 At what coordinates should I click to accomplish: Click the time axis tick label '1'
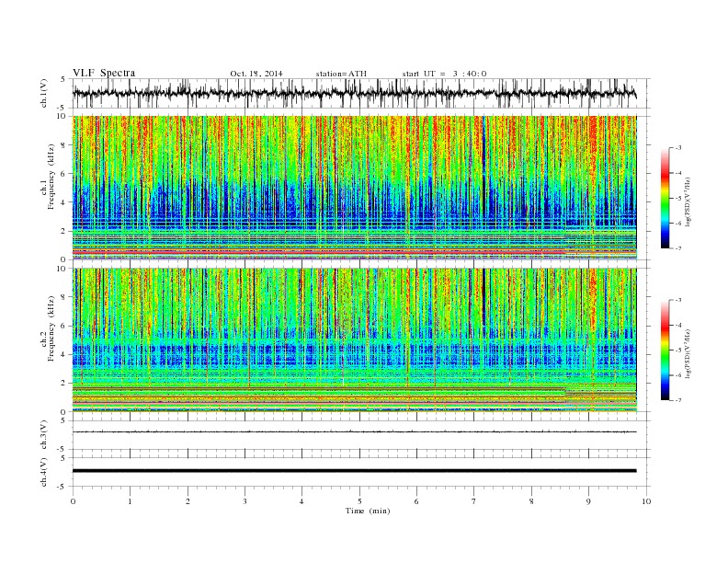pyautogui.click(x=130, y=501)
